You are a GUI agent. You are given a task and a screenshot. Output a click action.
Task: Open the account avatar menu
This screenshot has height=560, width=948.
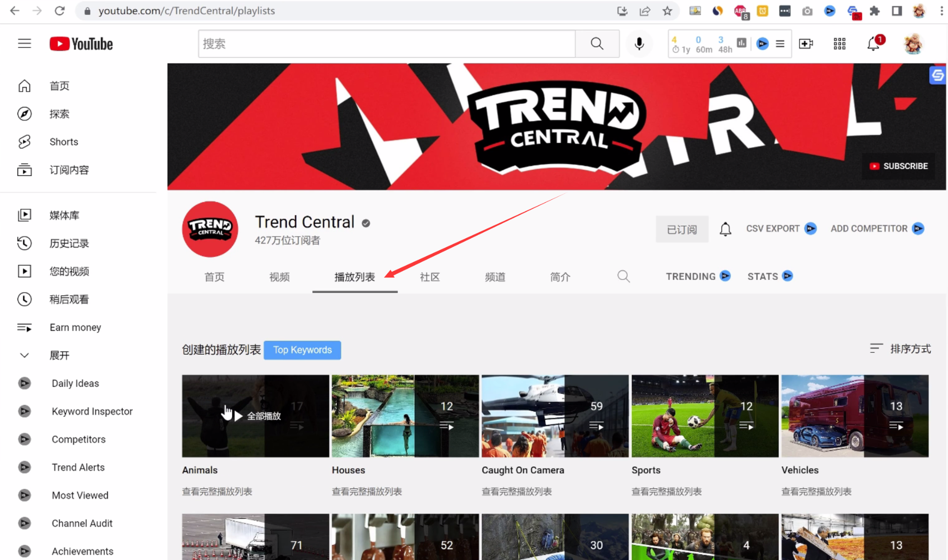click(x=913, y=44)
